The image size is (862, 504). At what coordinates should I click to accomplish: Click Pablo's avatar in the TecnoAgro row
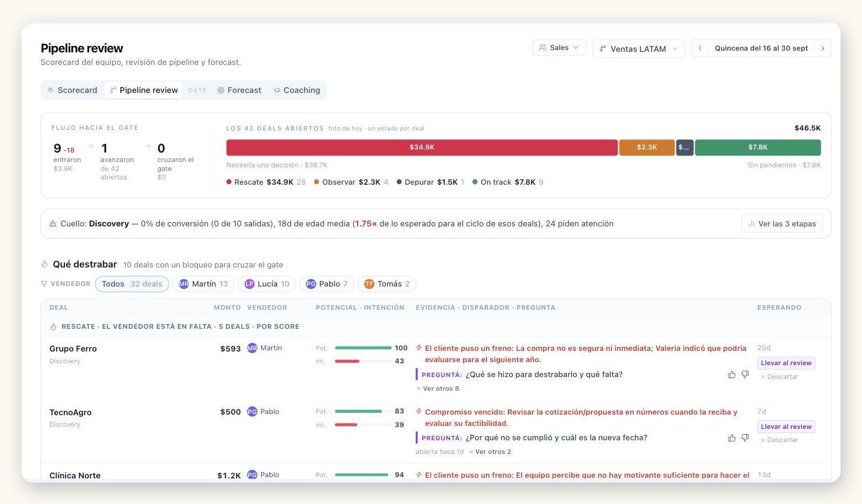click(252, 412)
